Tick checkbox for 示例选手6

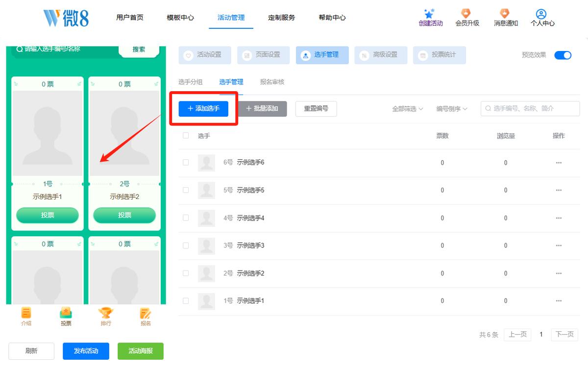(186, 162)
